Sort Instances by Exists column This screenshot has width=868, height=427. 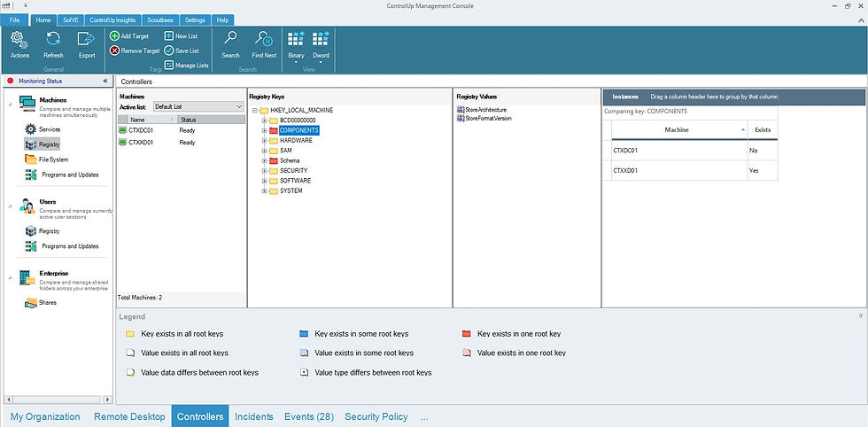pyautogui.click(x=763, y=129)
